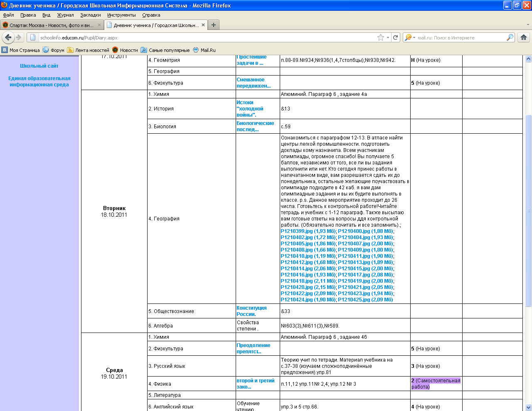Expand the URL history dropdown arrow

(x=388, y=37)
